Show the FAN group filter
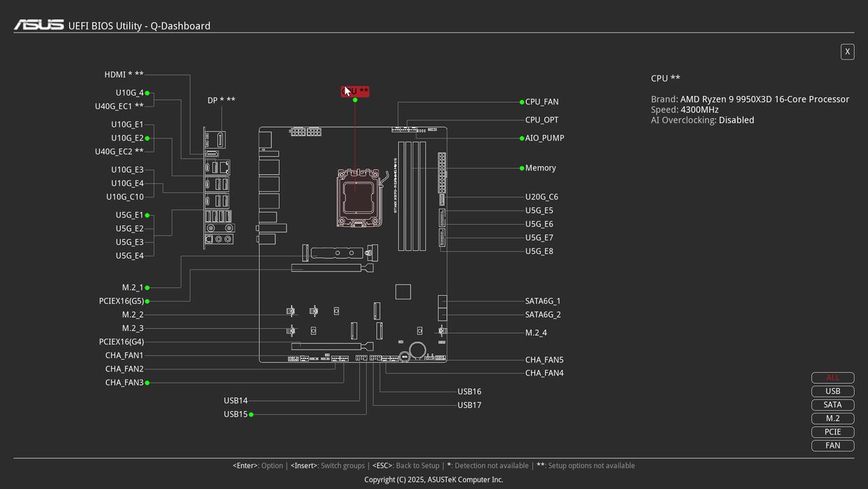Screen dimensions: 868x489 [832, 446]
